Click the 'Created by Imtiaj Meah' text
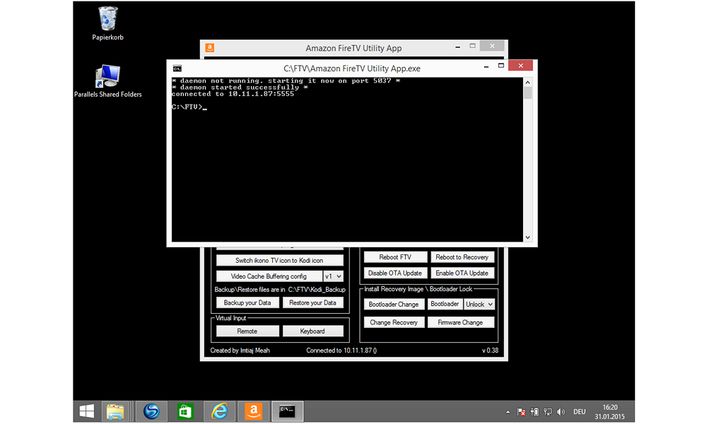708x424 pixels. click(x=240, y=350)
